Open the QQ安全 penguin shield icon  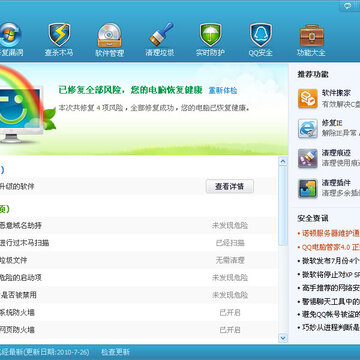[261, 35]
